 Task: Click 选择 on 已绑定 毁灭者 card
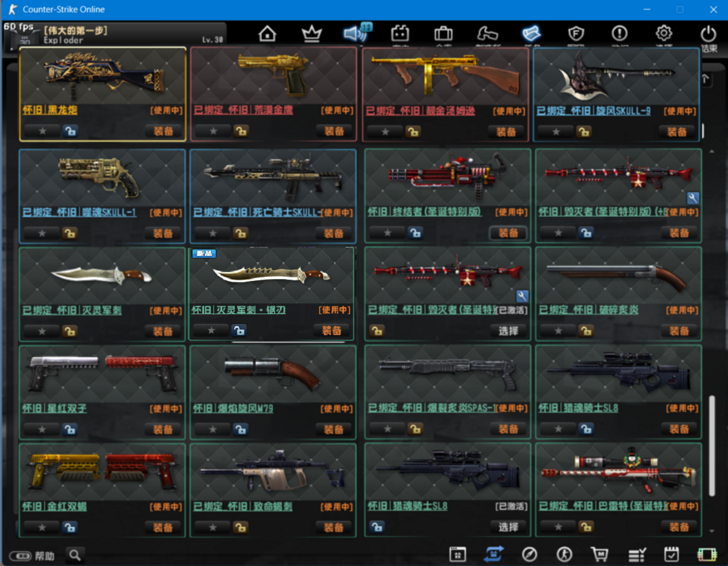(508, 331)
